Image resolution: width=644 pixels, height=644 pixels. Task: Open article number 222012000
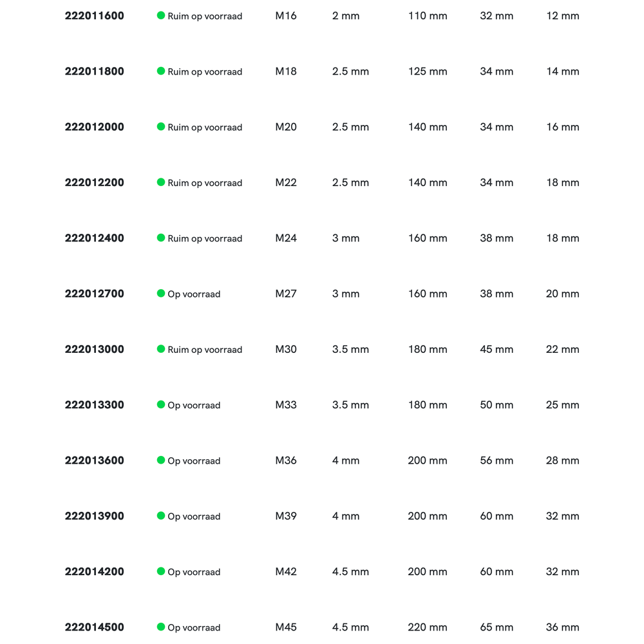[x=94, y=127]
